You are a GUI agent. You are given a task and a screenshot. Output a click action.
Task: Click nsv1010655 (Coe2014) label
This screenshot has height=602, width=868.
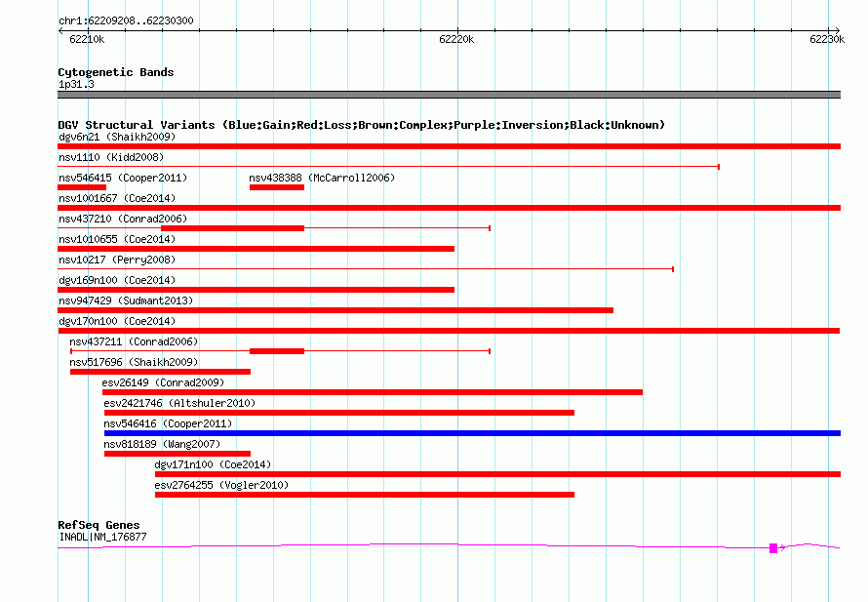tap(117, 239)
